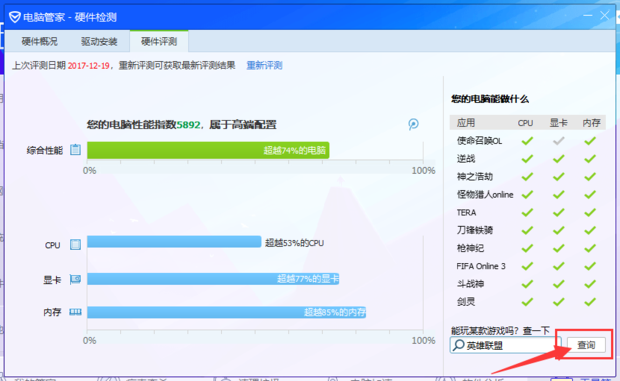Open the 综合性能 details clipboard icon

[x=76, y=150]
